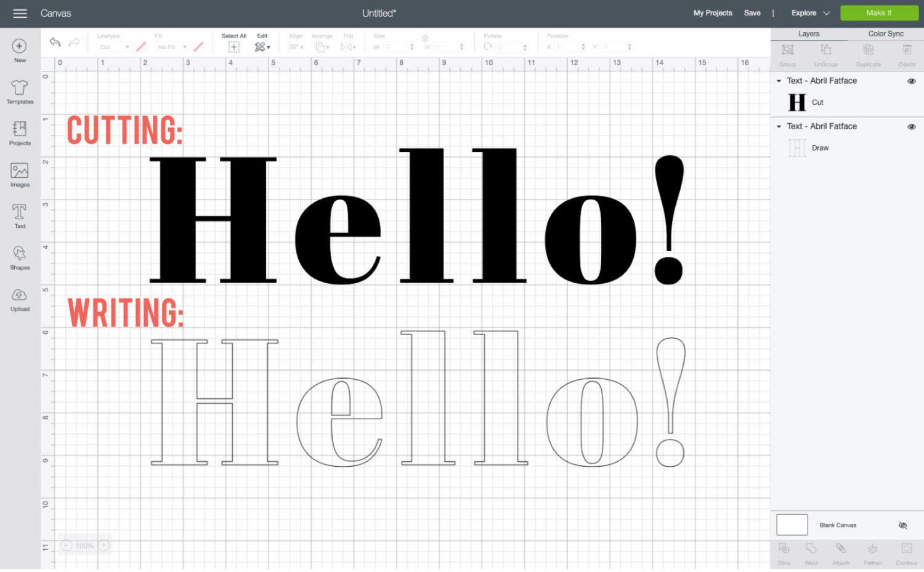Open the Arrange dropdown
Viewport: 924px width, 572px height.
tap(322, 47)
